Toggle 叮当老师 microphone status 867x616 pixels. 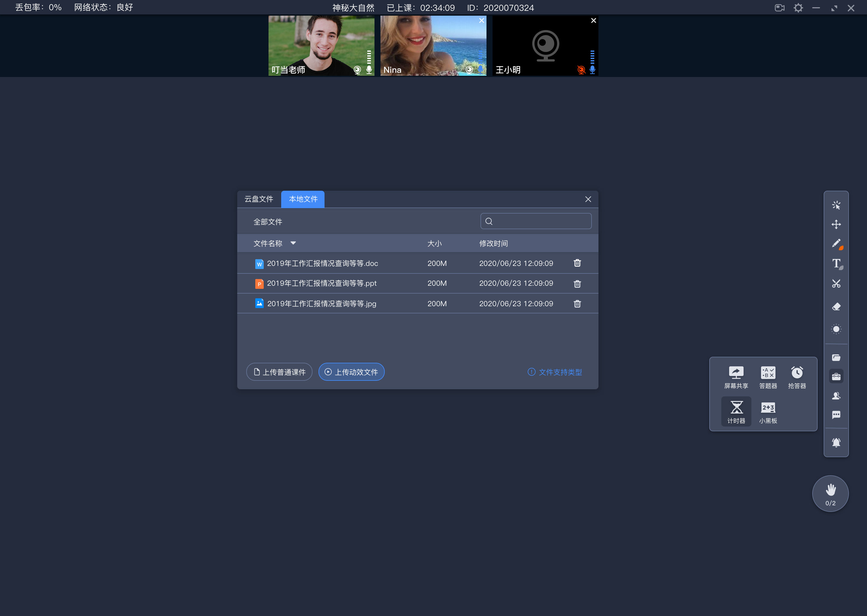pyautogui.click(x=369, y=69)
